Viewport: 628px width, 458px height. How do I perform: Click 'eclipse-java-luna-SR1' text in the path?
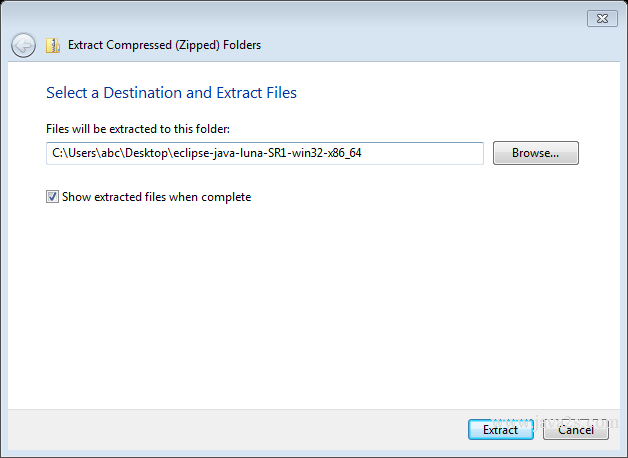(x=230, y=153)
